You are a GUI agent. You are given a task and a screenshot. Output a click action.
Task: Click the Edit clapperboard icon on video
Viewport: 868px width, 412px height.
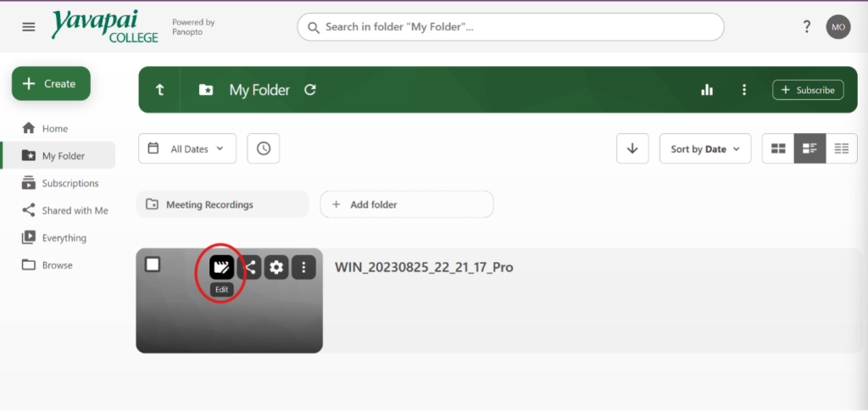[x=222, y=268]
